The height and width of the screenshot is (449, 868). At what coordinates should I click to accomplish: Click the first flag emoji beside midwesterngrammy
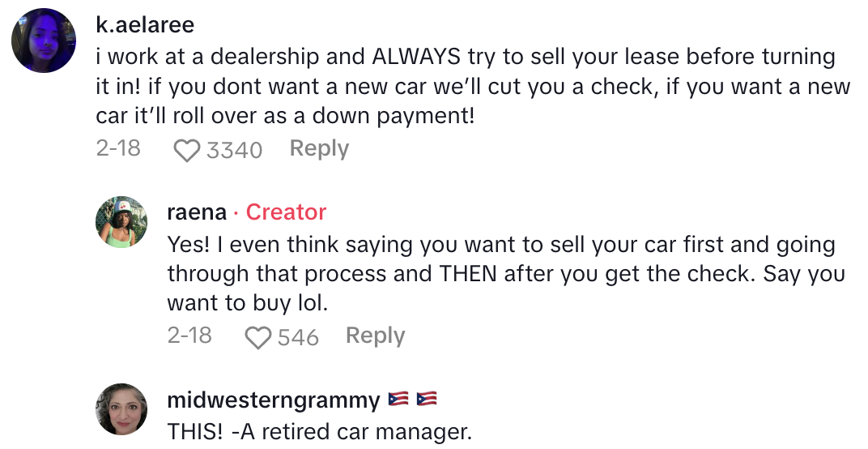click(398, 400)
